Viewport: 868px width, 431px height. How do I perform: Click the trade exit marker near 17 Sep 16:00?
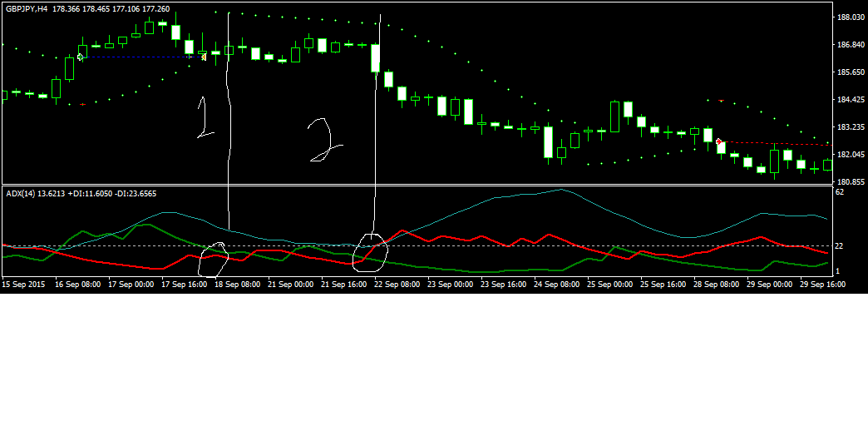click(x=203, y=57)
